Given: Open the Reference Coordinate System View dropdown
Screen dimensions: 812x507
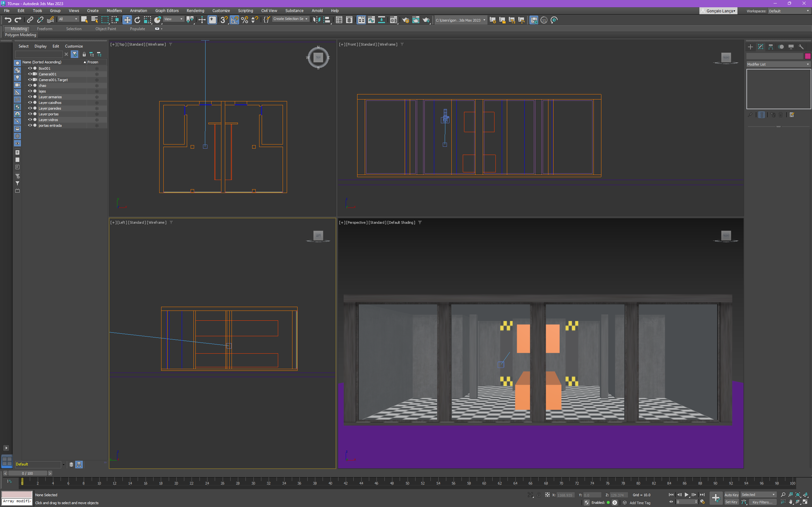Looking at the screenshot, I should point(174,19).
